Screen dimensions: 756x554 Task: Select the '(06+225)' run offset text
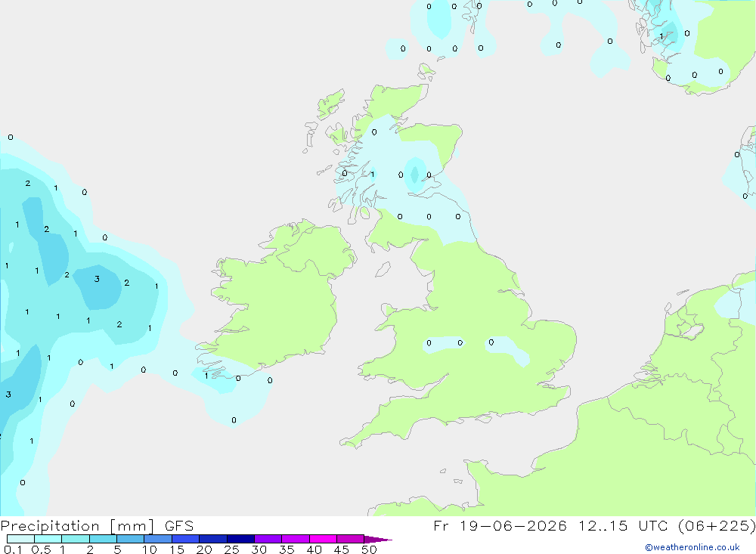coord(717,526)
